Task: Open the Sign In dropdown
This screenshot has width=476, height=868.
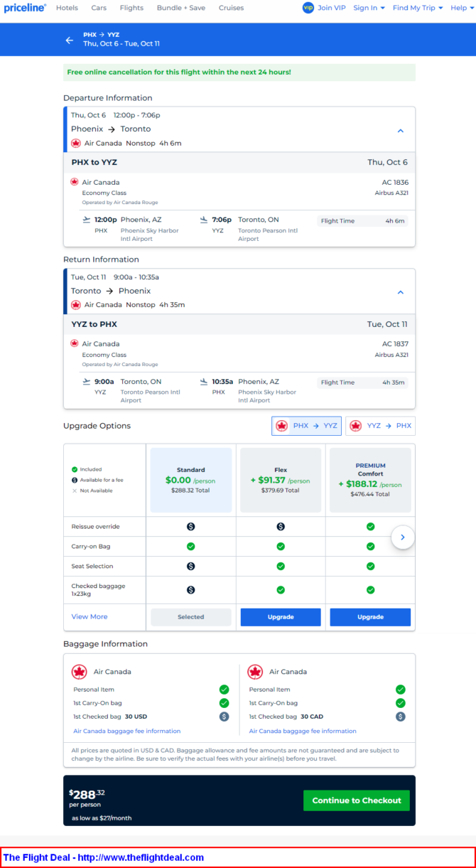Action: pyautogui.click(x=369, y=8)
